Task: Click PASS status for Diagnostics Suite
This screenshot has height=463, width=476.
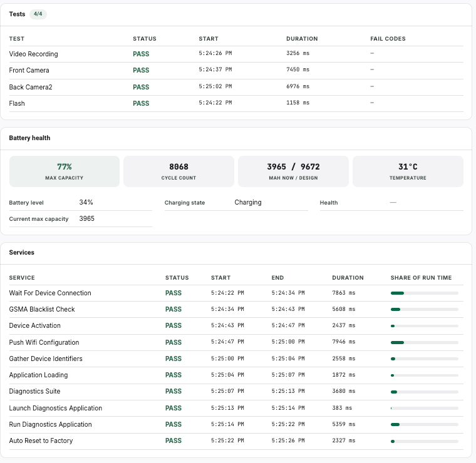Action: pyautogui.click(x=173, y=392)
